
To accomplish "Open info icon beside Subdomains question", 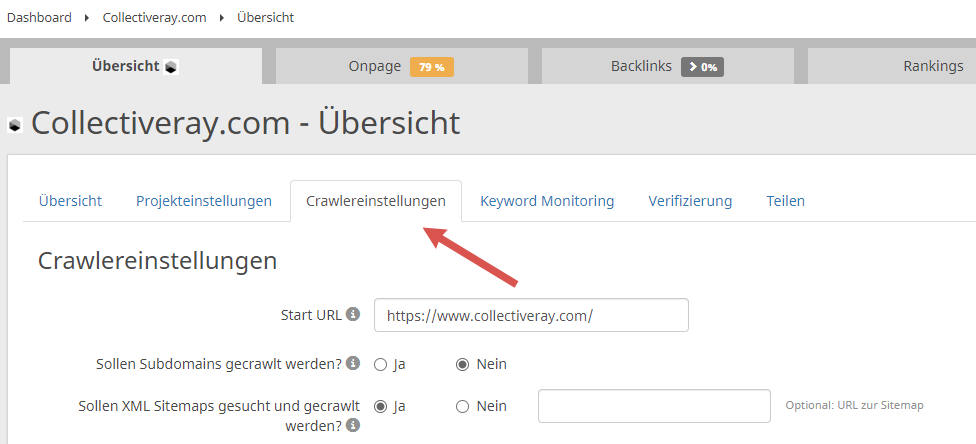I will 353,362.
